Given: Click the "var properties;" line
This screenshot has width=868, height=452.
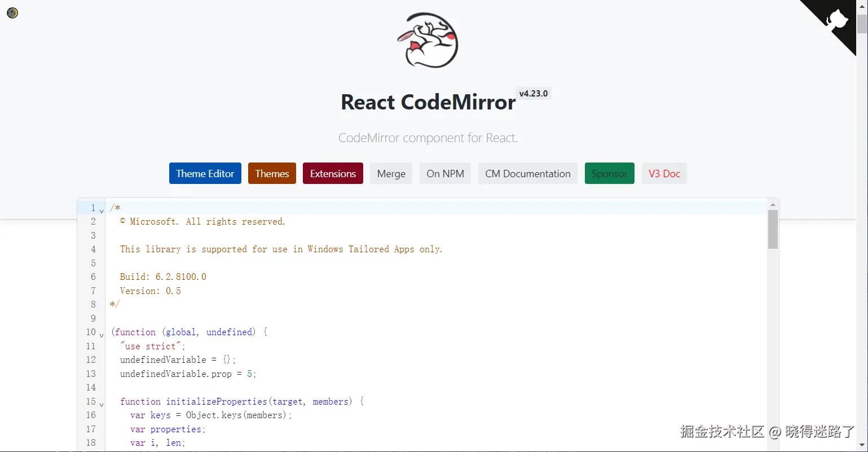Looking at the screenshot, I should coord(168,429).
